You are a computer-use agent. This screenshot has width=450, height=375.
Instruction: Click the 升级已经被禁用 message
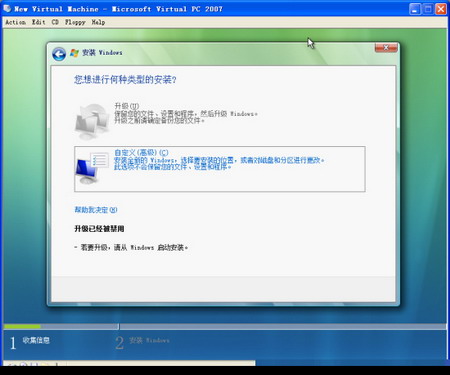99,229
